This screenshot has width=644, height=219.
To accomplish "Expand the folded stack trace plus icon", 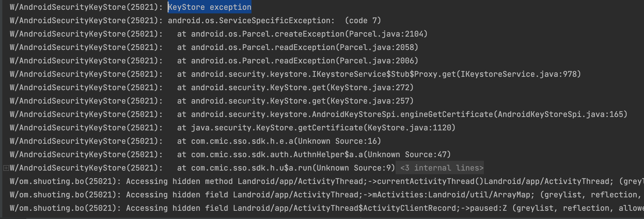I will (6, 168).
